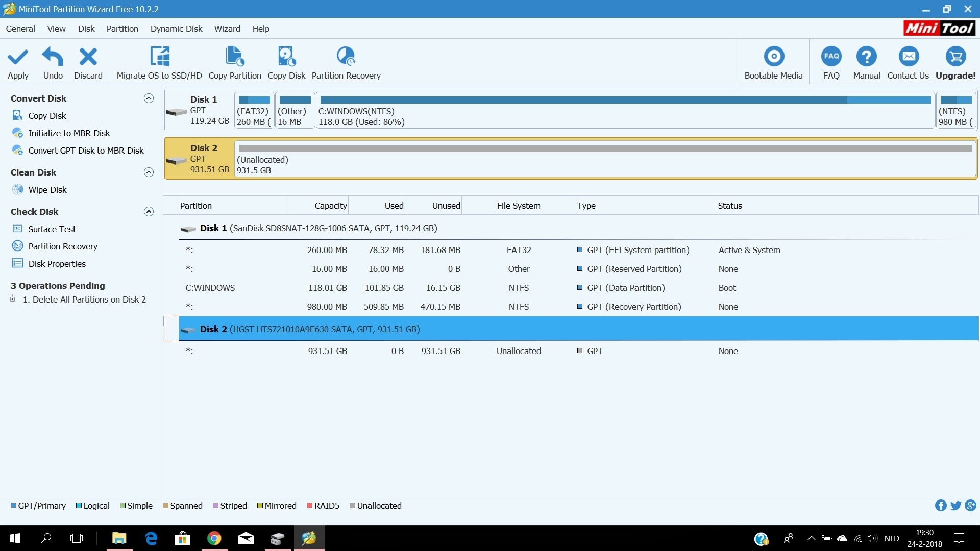Select Disk 1 SanDisk header row
Screen dimensions: 980x551
tap(579, 228)
